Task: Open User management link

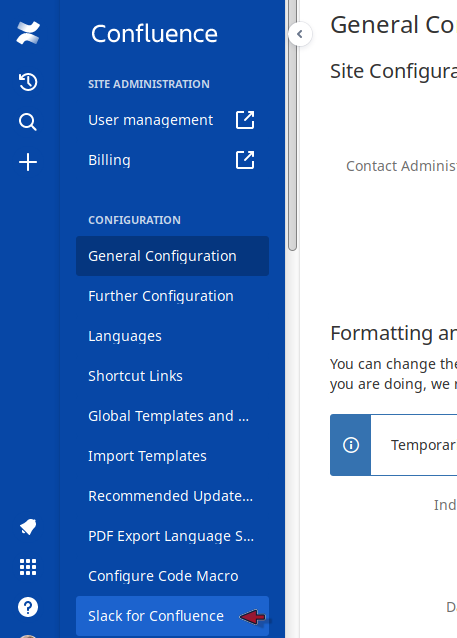Action: tap(151, 120)
